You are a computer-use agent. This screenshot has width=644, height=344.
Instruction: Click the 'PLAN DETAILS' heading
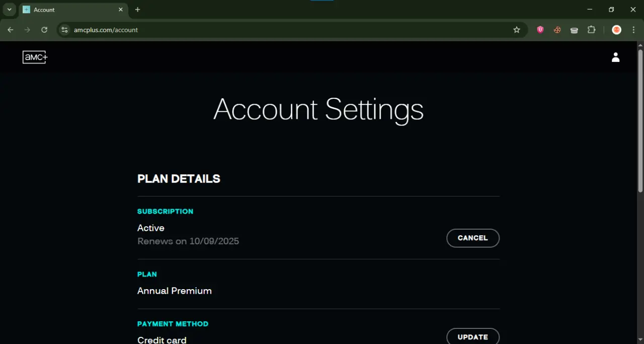179,179
